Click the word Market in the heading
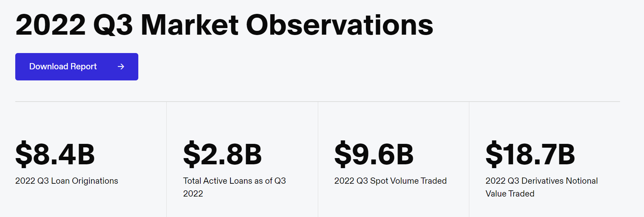The image size is (644, 217). [190, 25]
